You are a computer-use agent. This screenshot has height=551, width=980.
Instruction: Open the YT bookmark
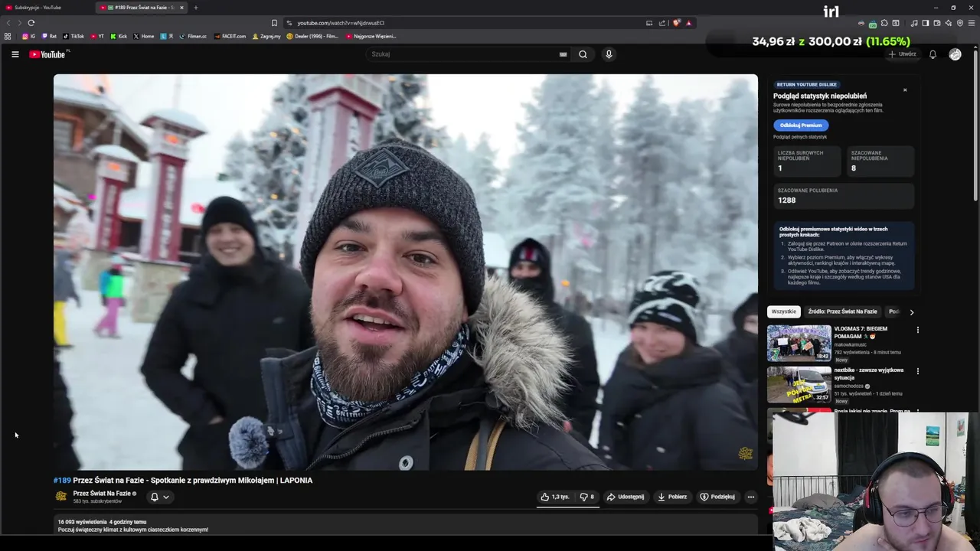pyautogui.click(x=97, y=36)
